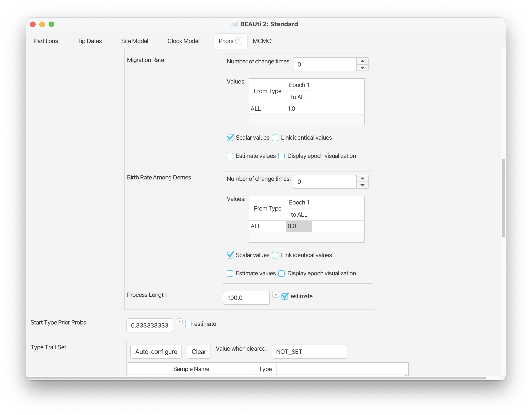Uncheck the Process Length estimate checkbox
532x415 pixels.
tap(285, 296)
